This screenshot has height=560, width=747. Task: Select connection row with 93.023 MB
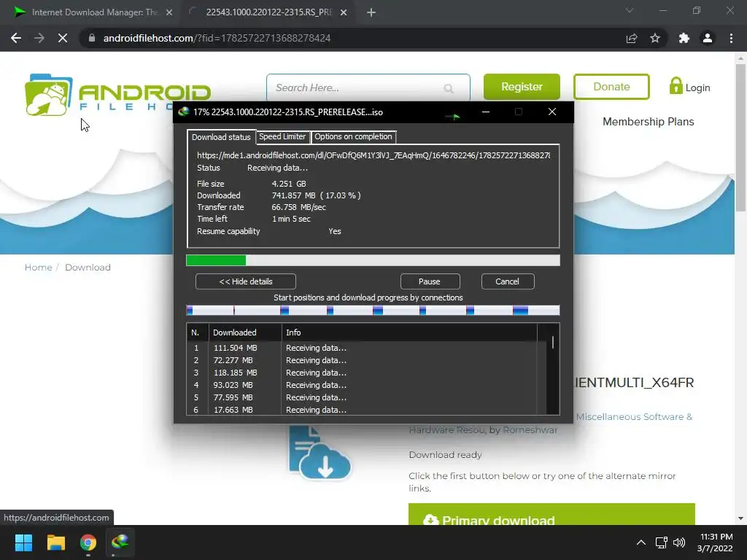point(366,385)
